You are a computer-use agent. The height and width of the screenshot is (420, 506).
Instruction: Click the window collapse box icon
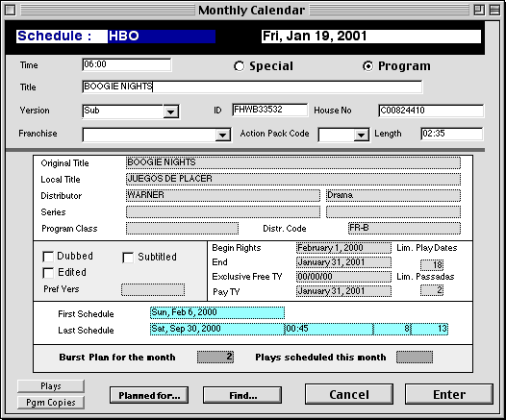(494, 10)
